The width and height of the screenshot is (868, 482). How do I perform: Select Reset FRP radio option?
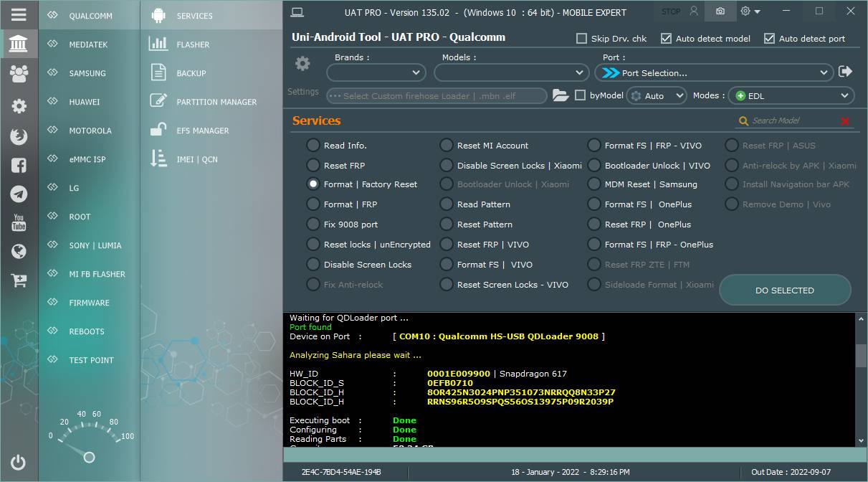335,166
